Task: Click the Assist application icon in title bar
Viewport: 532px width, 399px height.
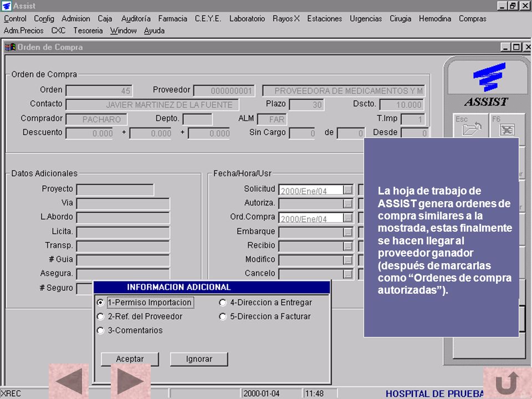Action: click(6, 6)
